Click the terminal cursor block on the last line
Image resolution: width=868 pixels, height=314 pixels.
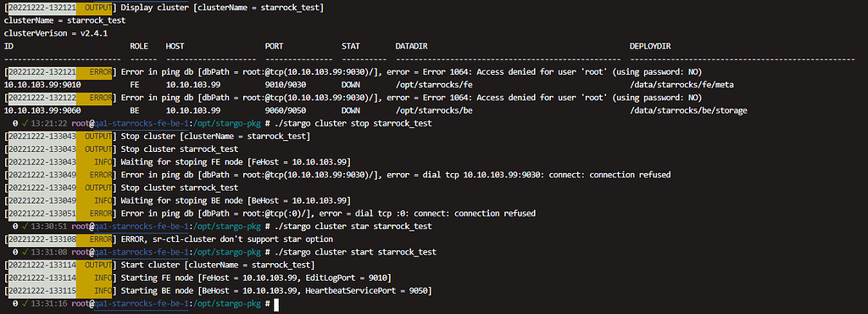click(276, 304)
